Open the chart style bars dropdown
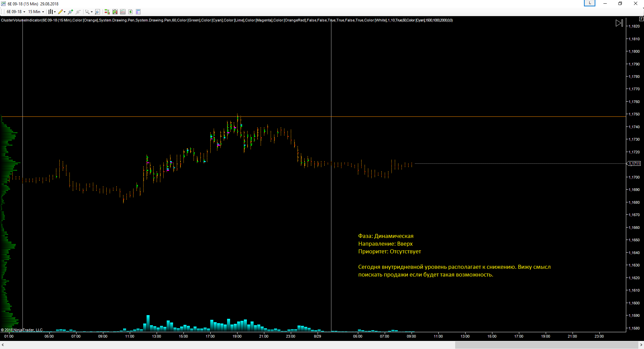This screenshot has width=644, height=349. tap(52, 12)
